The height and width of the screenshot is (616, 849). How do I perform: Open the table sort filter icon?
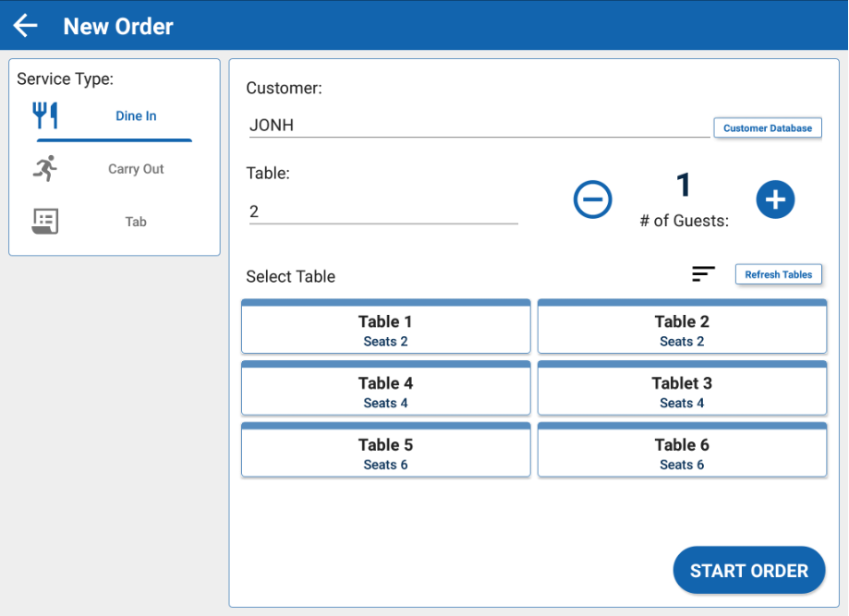point(703,274)
